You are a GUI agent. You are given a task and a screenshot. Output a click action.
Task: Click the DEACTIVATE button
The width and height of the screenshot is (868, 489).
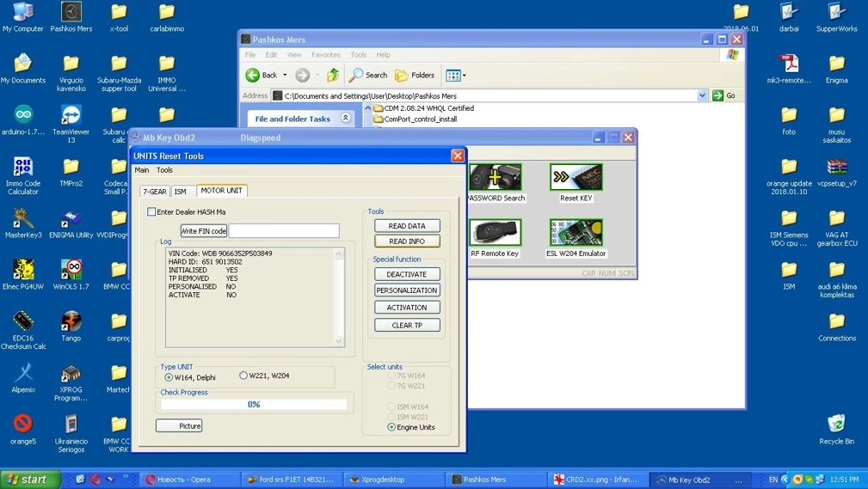click(x=407, y=274)
